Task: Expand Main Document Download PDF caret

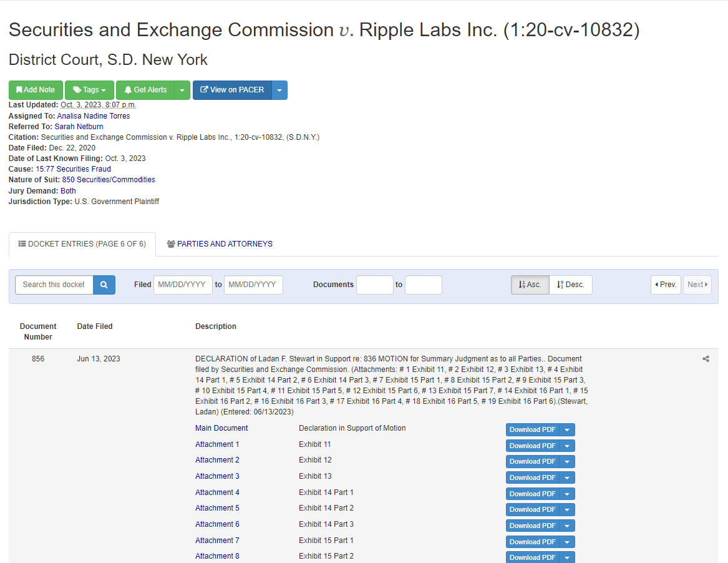Action: (567, 429)
